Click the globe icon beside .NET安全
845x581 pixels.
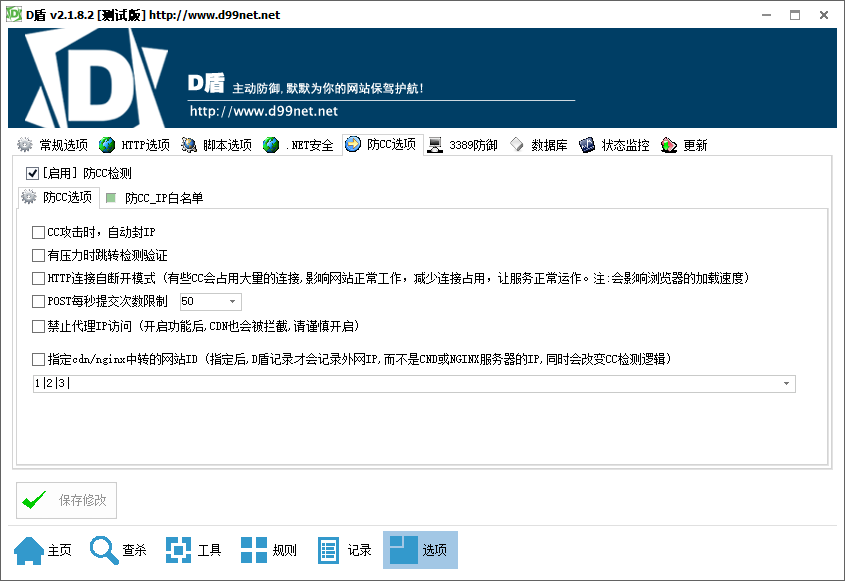271,144
